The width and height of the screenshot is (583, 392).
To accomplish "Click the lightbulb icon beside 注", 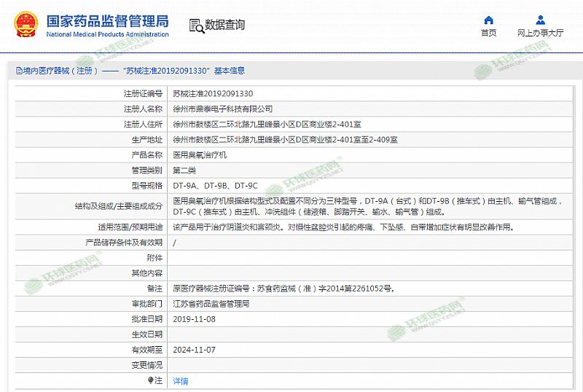I will 151,380.
